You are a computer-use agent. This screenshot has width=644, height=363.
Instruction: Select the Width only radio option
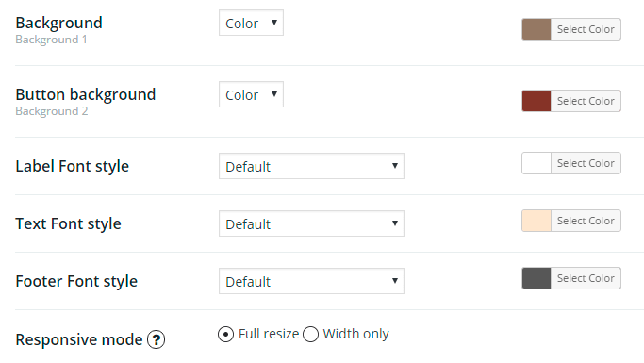(310, 335)
